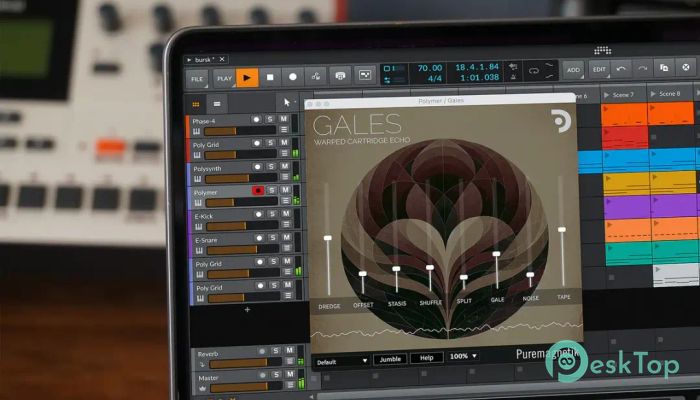Click the 70.00 tempo field
Viewport: 700px width, 400px height.
(x=429, y=68)
